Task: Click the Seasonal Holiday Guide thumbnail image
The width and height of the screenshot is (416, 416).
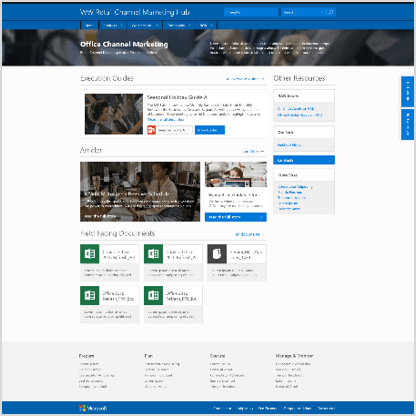Action: coord(114,114)
